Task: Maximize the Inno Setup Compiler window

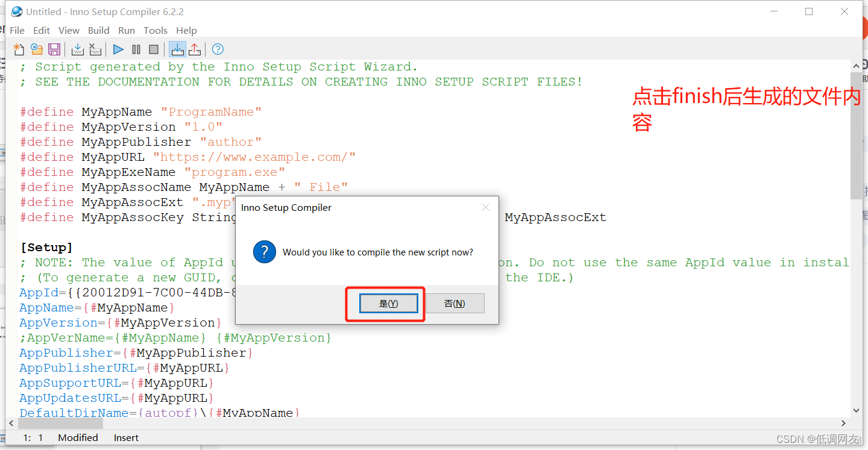Action: [809, 11]
